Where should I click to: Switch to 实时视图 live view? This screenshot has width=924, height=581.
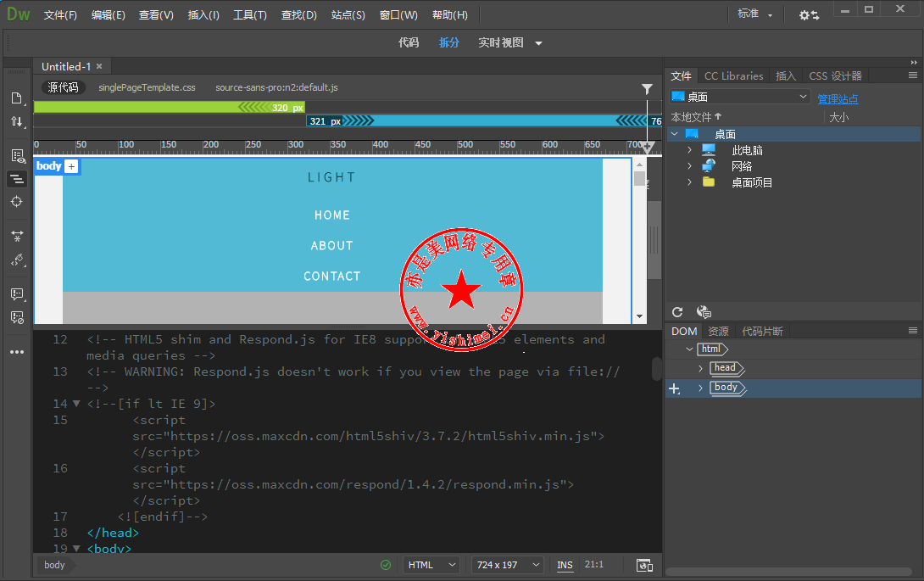500,42
